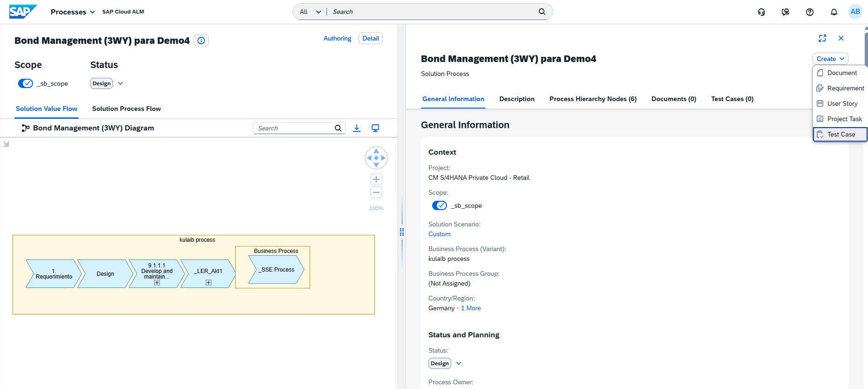Expand the Processes navigation menu
868x389 pixels.
click(x=73, y=12)
